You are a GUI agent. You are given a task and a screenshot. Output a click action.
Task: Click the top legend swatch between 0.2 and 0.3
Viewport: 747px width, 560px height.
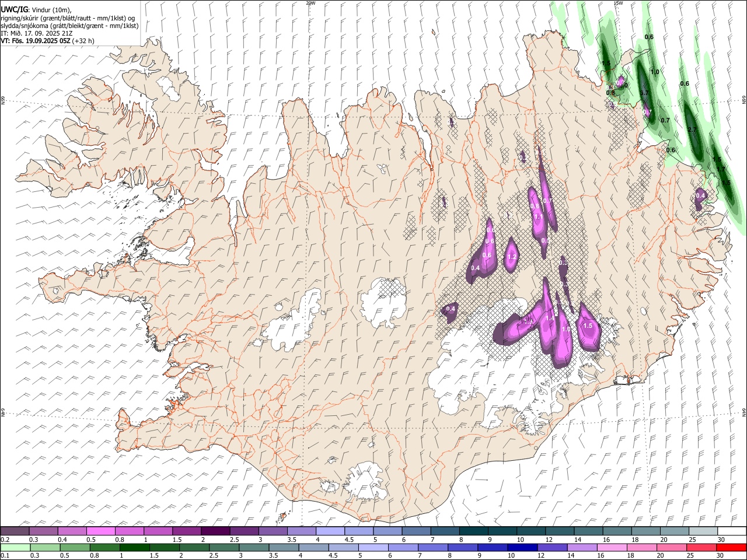(x=15, y=531)
